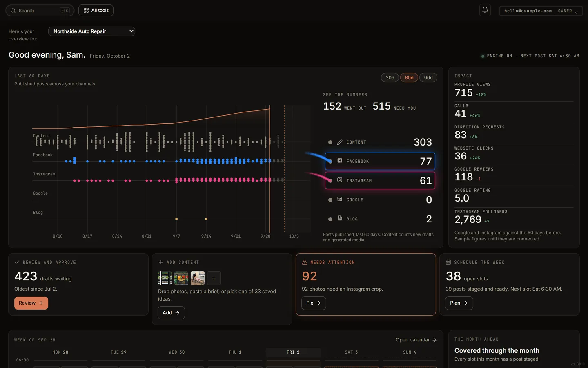Screen dimensions: 588x368
Task: Open the second photo thumbnail in Add Content
Action: tap(181, 278)
